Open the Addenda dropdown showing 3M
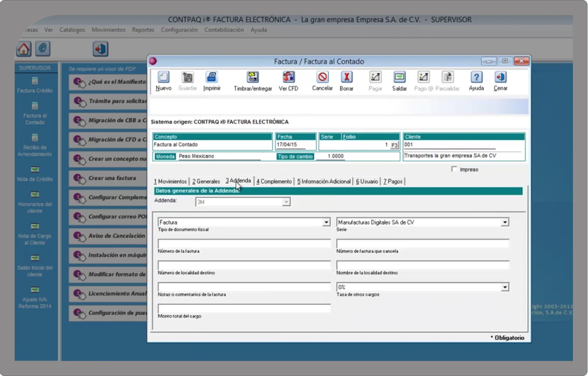Screen dimensions: 588x376 (285, 202)
